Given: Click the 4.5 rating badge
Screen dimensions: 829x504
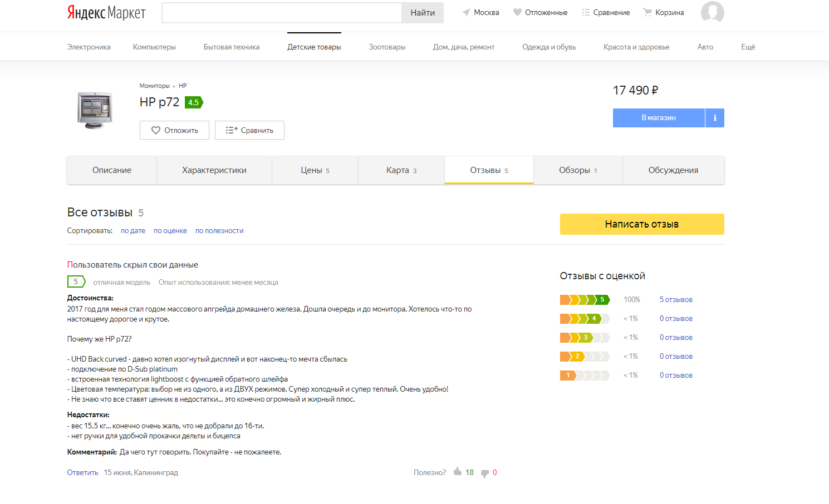Looking at the screenshot, I should 194,102.
